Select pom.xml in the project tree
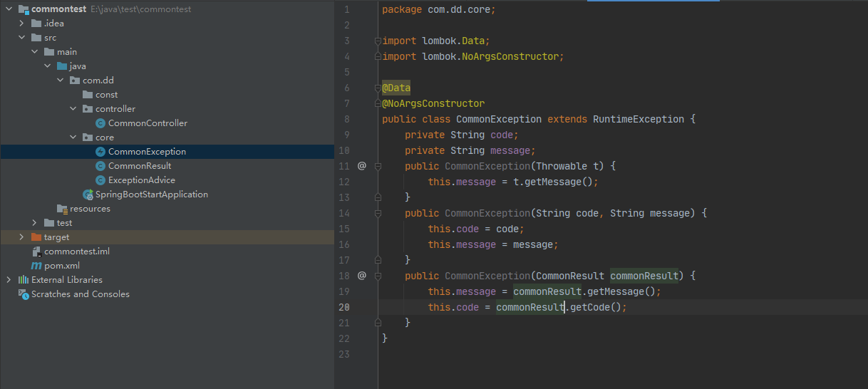This screenshot has height=389, width=868. [x=62, y=266]
